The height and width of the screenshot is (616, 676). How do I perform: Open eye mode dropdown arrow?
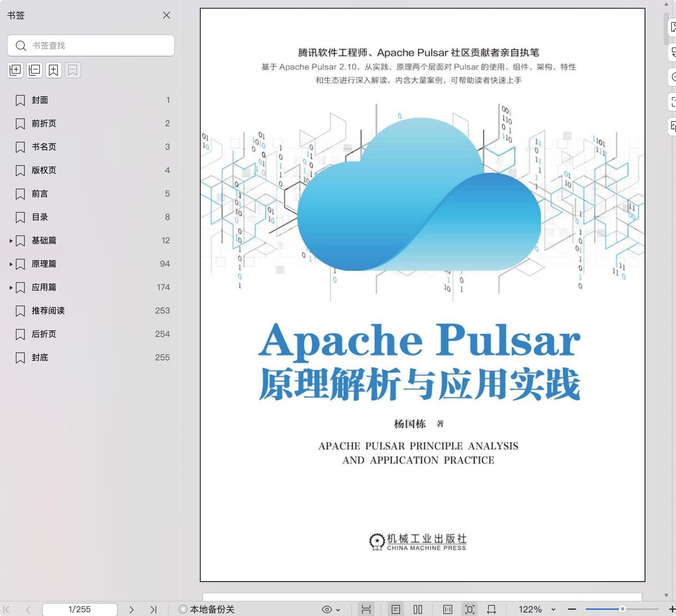tap(338, 610)
